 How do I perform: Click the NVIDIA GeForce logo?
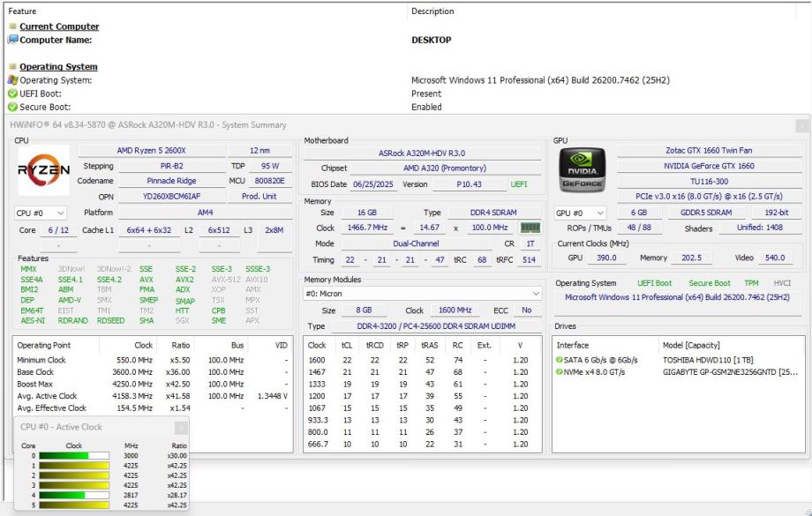coord(582,170)
